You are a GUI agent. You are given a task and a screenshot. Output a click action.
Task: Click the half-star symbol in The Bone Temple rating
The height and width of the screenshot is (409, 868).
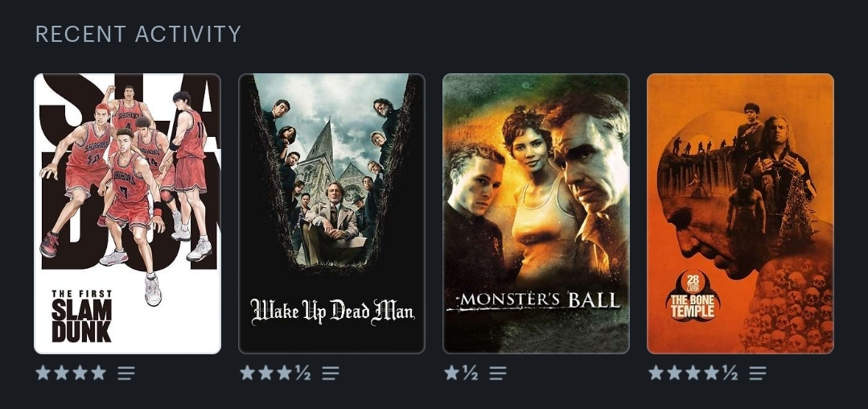(x=730, y=373)
